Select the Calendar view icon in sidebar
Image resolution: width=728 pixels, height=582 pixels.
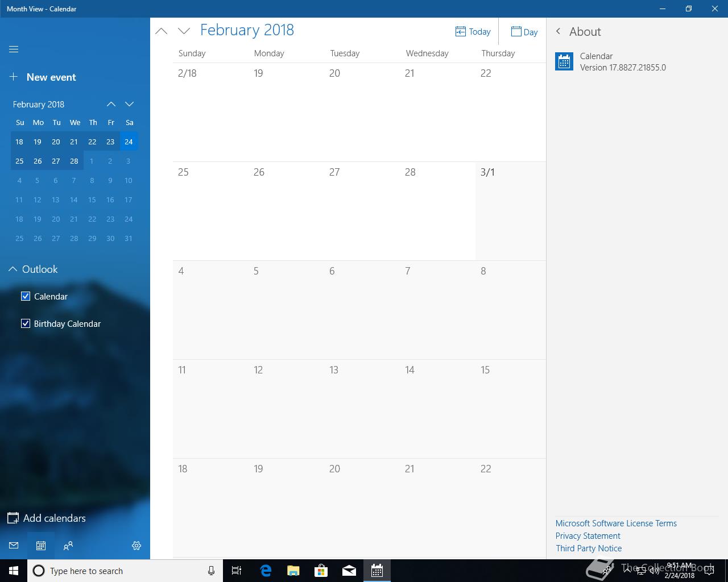click(41, 546)
